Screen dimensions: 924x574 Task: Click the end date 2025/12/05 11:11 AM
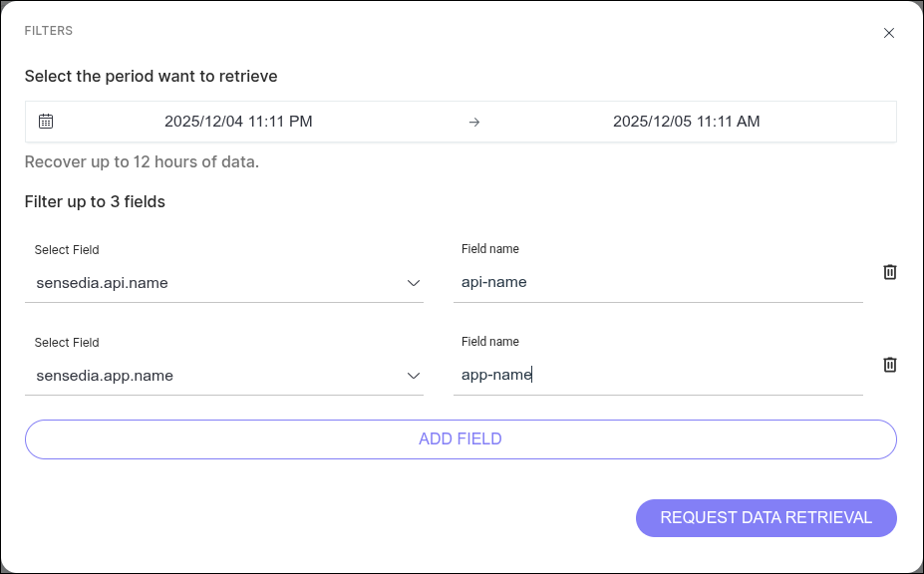click(686, 121)
